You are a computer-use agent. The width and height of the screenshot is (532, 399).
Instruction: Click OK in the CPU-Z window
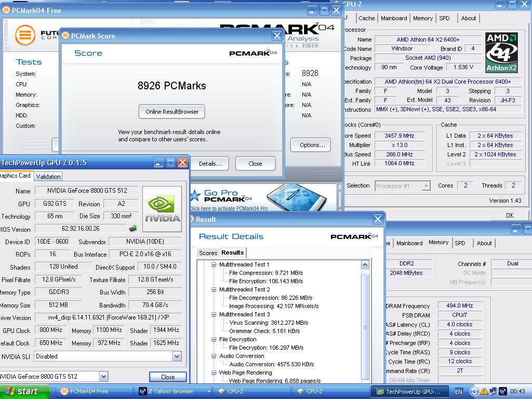click(x=510, y=216)
